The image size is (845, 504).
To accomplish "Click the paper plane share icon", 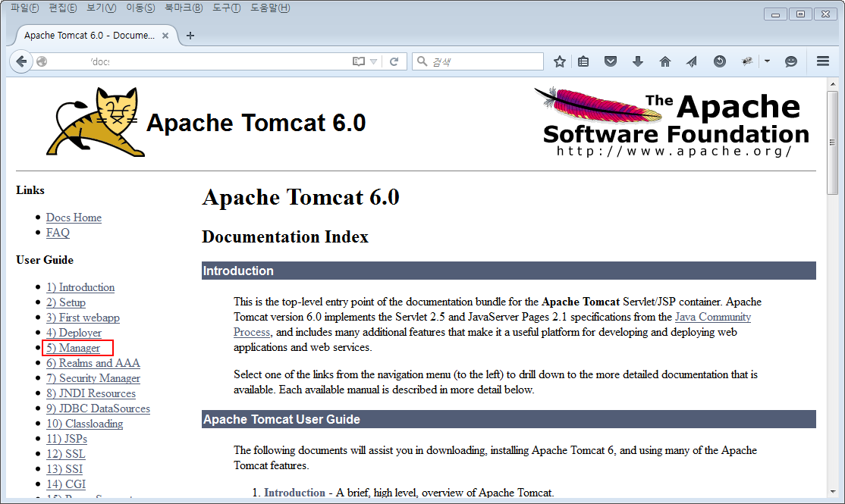I will click(x=692, y=61).
